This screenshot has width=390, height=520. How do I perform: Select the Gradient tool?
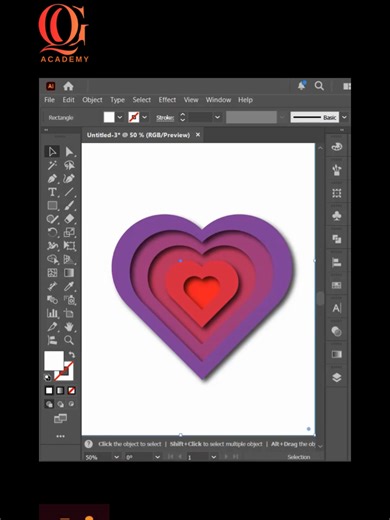click(69, 273)
